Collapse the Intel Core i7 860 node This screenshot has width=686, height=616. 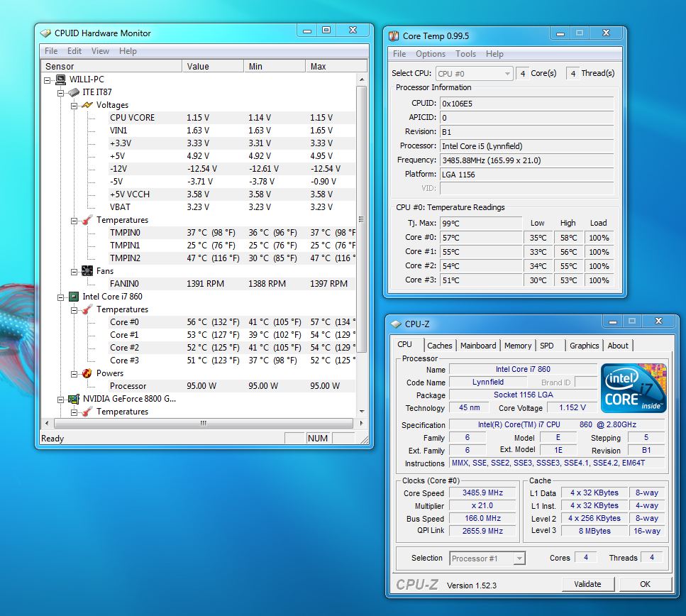click(x=61, y=297)
